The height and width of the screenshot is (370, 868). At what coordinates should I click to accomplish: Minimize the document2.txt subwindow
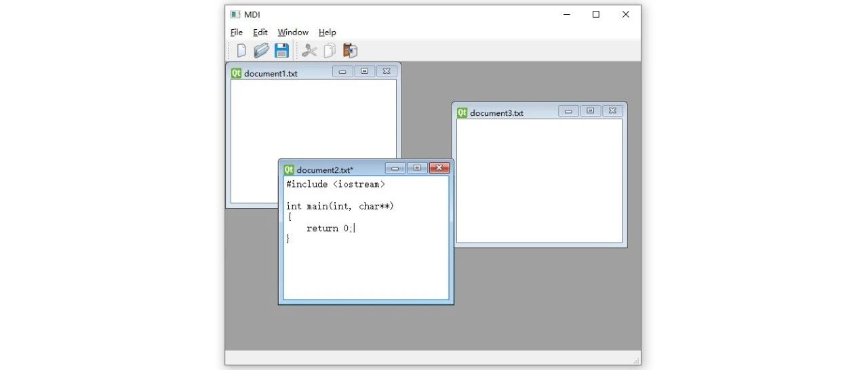coord(395,168)
